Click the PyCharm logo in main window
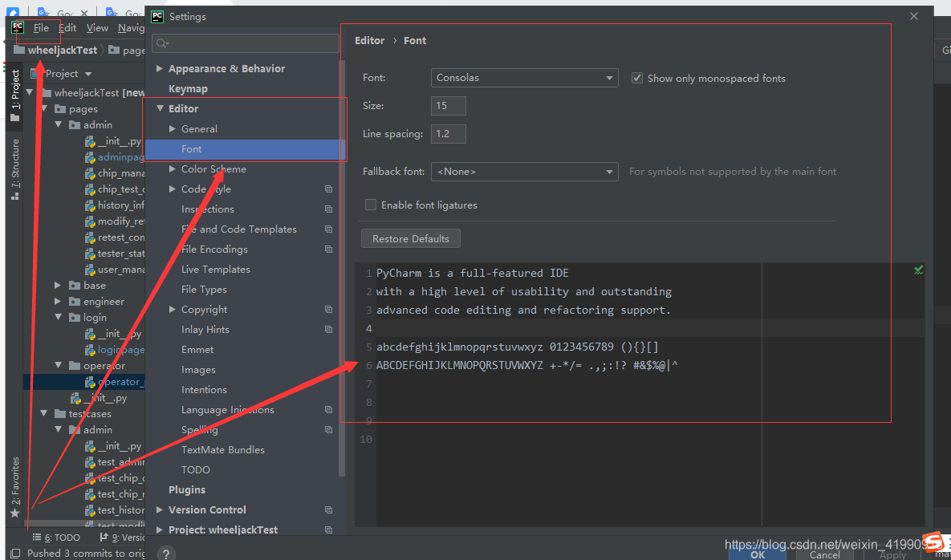Viewport: 951px width, 560px height. tap(18, 27)
